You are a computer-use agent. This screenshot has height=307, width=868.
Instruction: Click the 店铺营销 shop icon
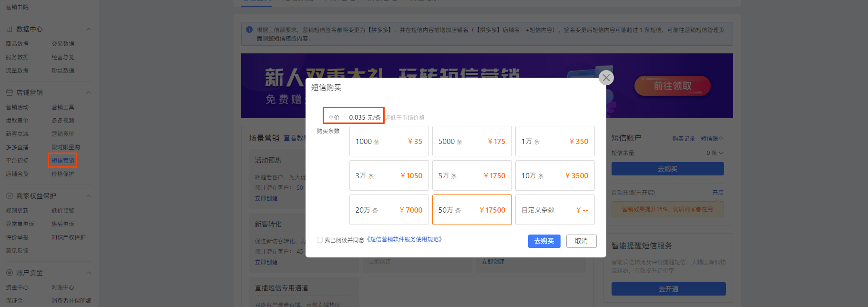[10, 92]
